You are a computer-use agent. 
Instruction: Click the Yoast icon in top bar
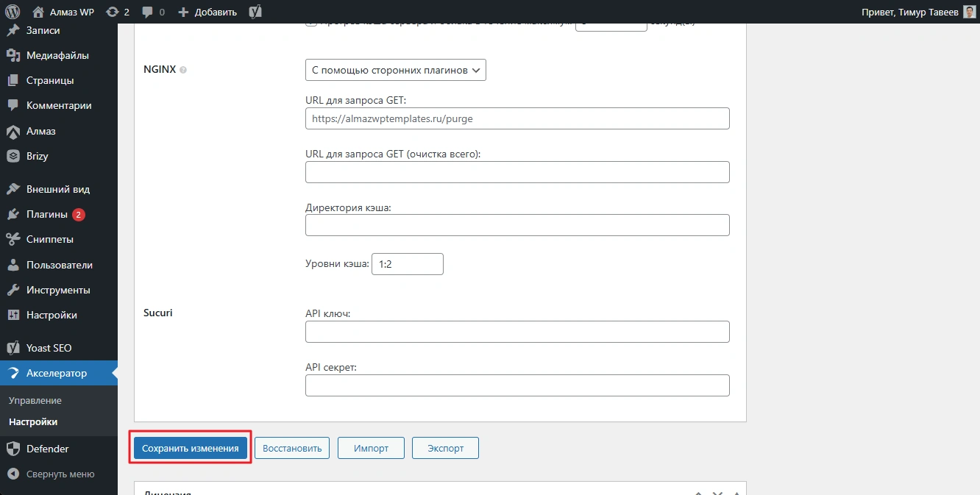click(x=255, y=12)
